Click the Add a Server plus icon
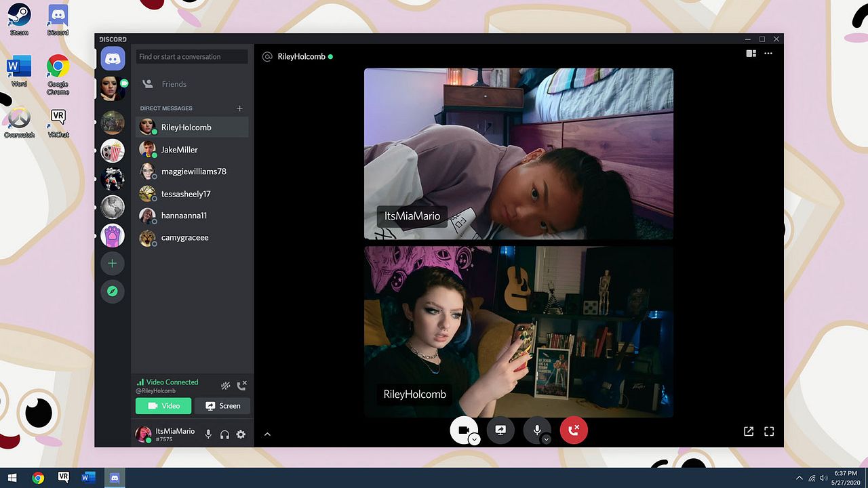This screenshot has width=868, height=488. [113, 264]
